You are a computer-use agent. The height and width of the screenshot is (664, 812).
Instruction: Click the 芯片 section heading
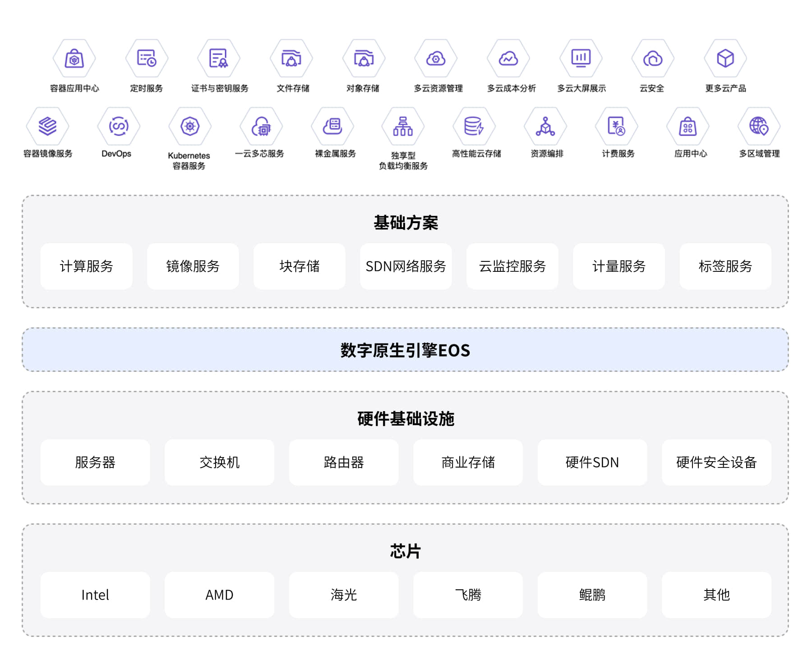(x=406, y=551)
